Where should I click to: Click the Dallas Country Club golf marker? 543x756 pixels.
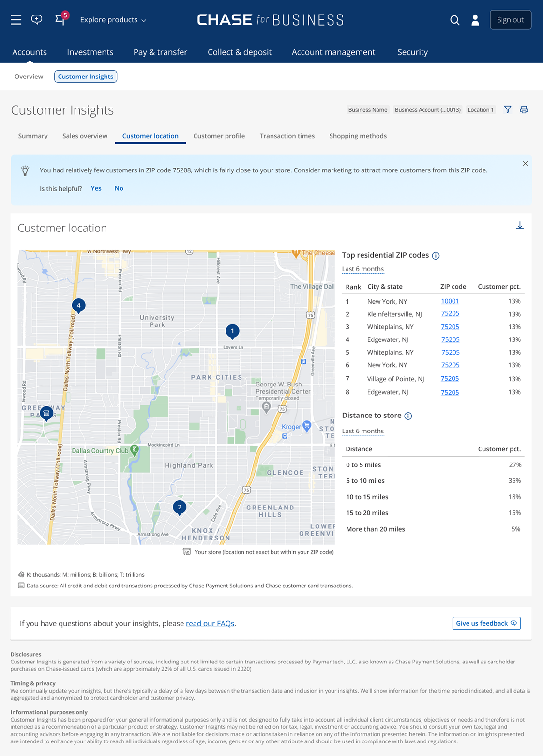(135, 450)
